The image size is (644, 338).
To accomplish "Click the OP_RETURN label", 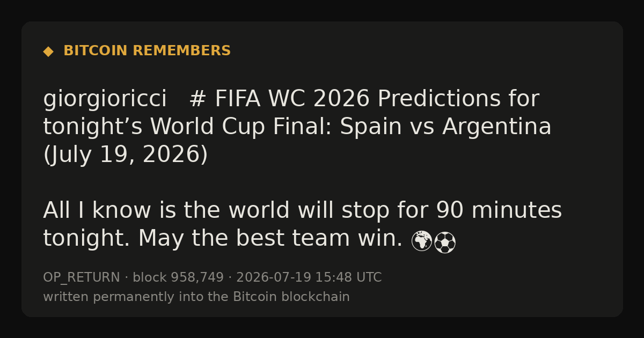I will (82, 278).
